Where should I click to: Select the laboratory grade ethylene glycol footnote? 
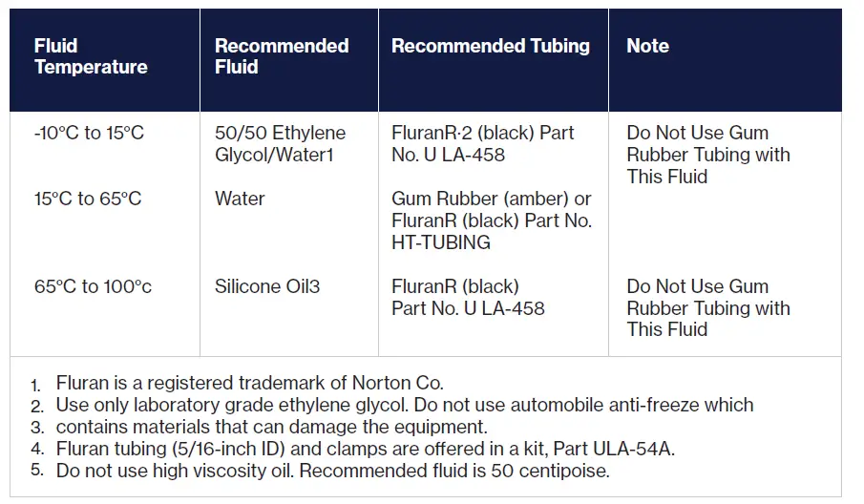click(x=405, y=405)
